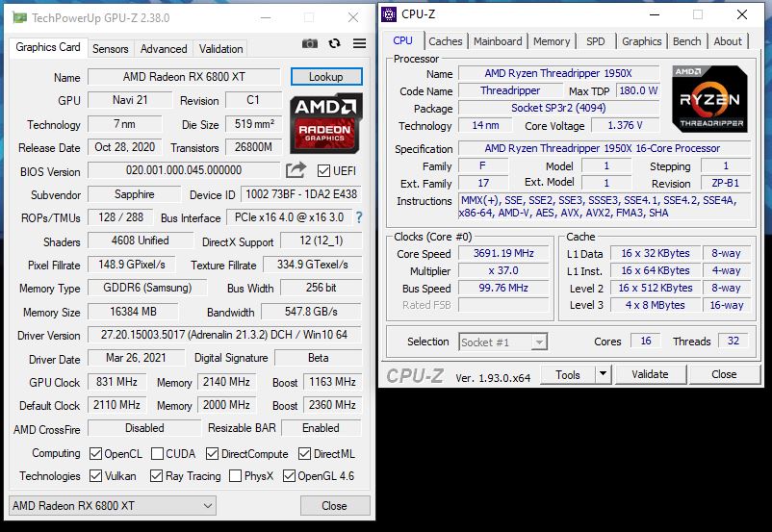Click the Close button in CPU-Z
Screen dimensions: 772x532
tap(724, 374)
